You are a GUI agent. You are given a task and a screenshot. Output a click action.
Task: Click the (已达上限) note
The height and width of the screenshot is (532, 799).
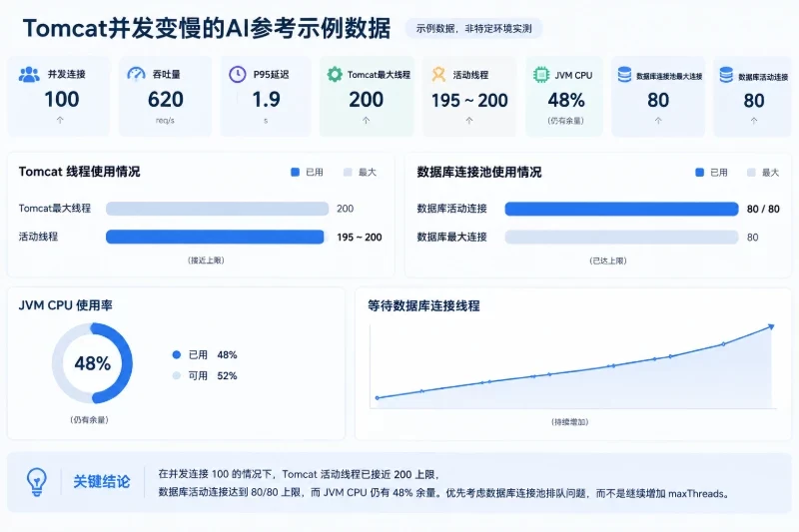pos(608,261)
